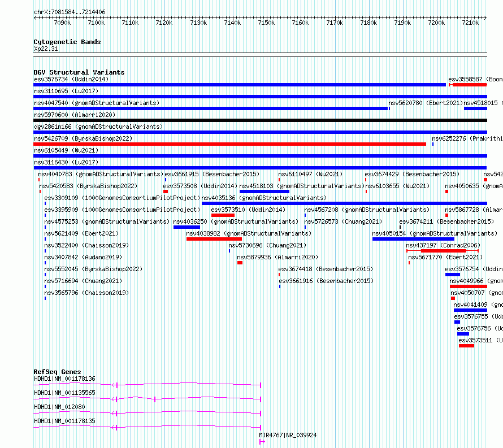Image resolution: width=503 pixels, height=448 pixels.
Task: Select the HDHD1|NM_012080 transcript label
Action: (x=59, y=407)
